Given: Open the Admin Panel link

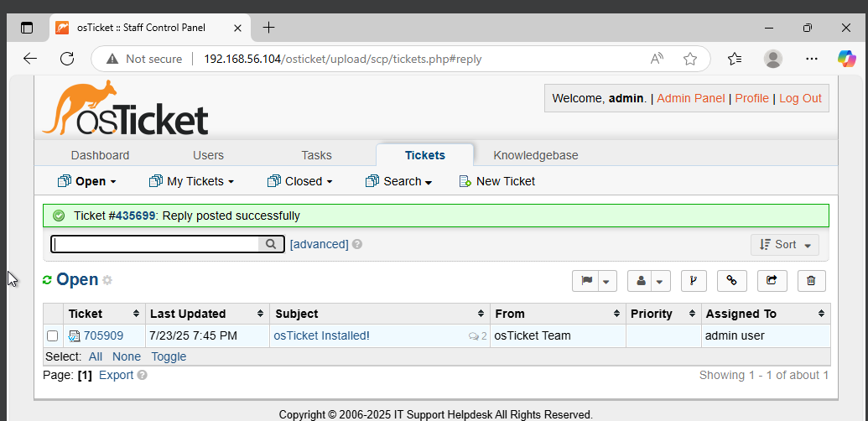Looking at the screenshot, I should click(690, 98).
